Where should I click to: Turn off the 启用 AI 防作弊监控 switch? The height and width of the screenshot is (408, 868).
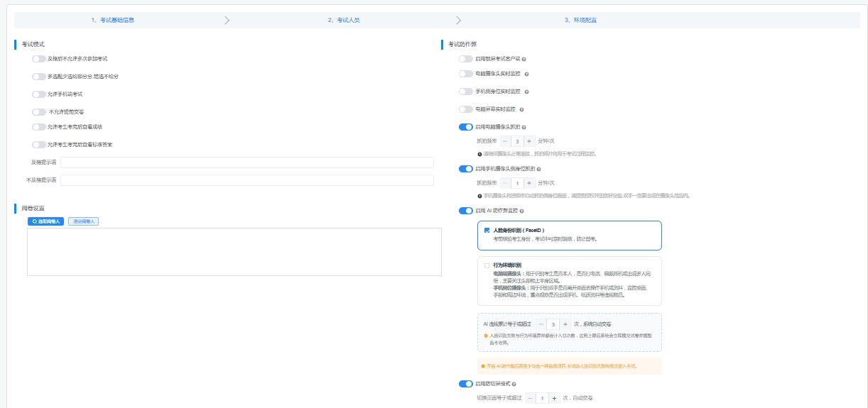point(465,211)
